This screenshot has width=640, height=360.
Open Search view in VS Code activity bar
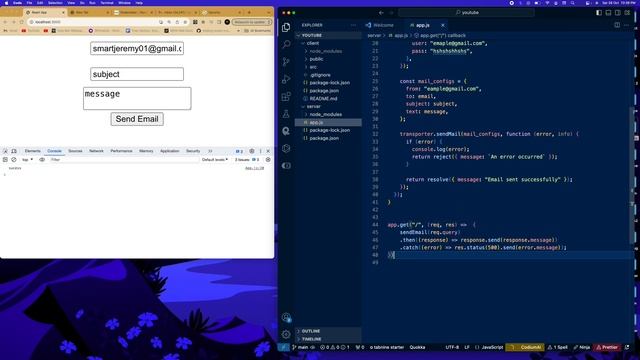286,44
